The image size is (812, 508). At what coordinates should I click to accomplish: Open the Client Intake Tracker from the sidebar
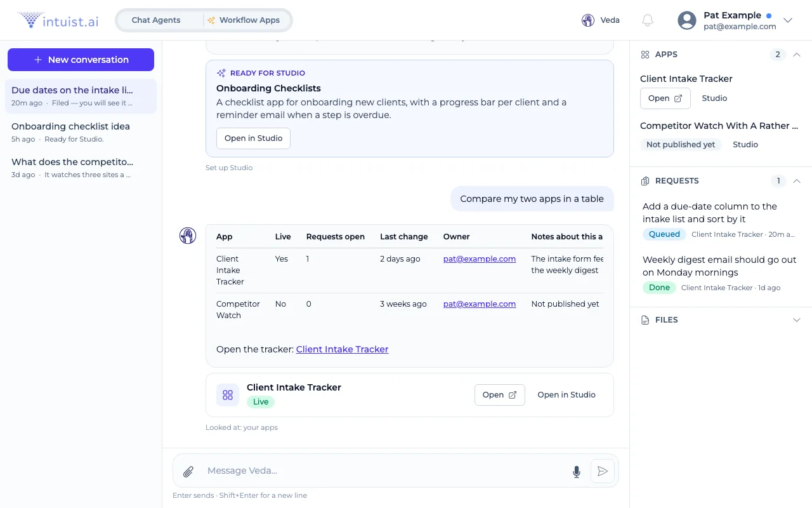(665, 98)
